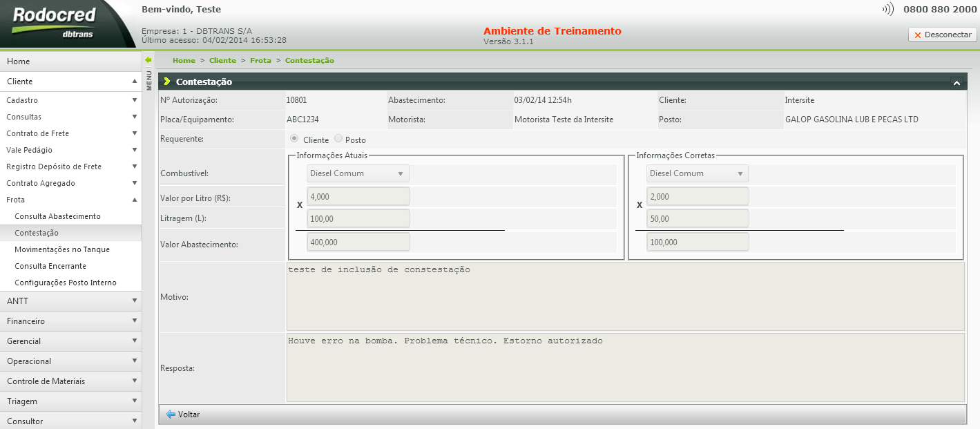Click current Litragem field 100,00
This screenshot has width=980, height=429.
pos(358,219)
